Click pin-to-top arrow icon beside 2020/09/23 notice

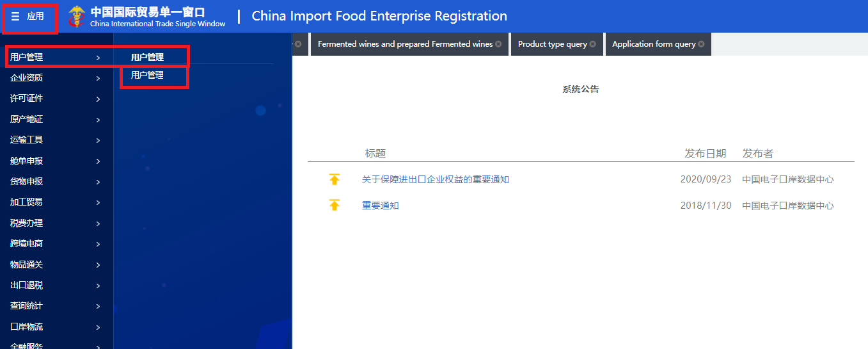(x=334, y=179)
